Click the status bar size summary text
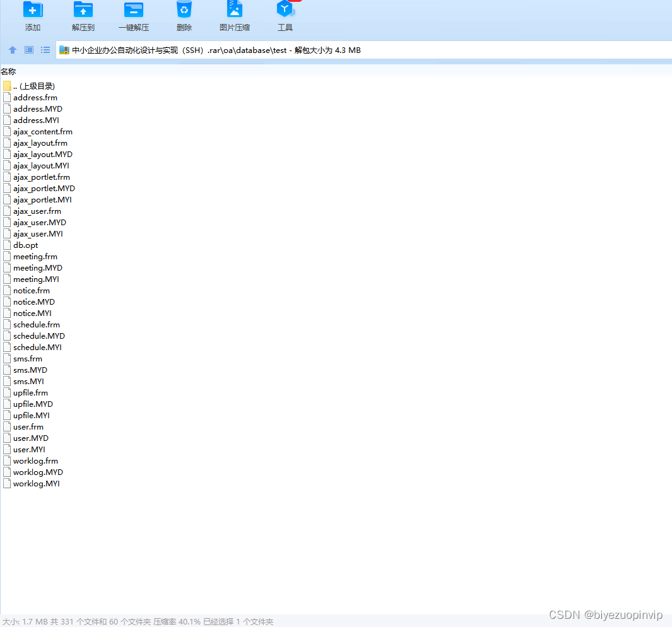 click(138, 621)
